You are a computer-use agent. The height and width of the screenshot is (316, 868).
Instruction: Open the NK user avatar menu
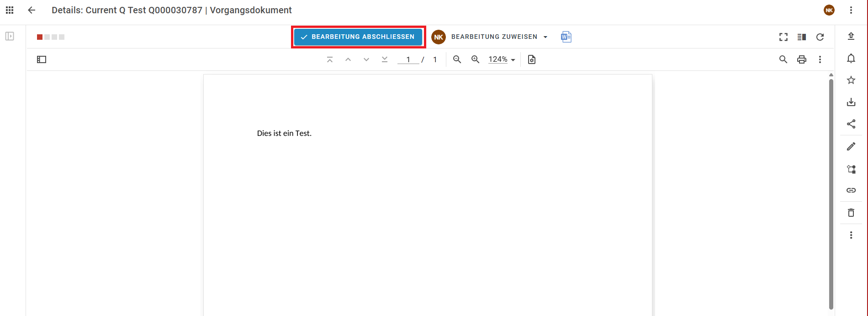coord(829,10)
